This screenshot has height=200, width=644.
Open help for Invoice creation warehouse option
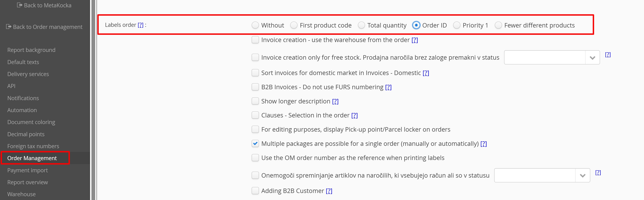coord(415,40)
